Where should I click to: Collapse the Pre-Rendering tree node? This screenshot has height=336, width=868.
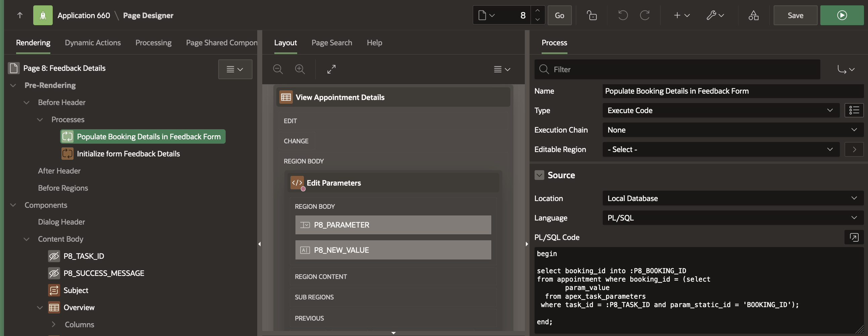(x=13, y=86)
